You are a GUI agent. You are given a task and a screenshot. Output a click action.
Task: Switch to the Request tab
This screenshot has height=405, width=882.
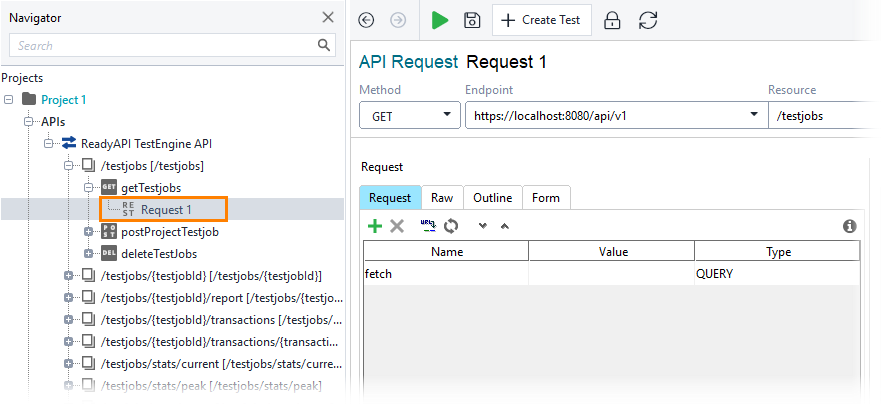pos(390,197)
